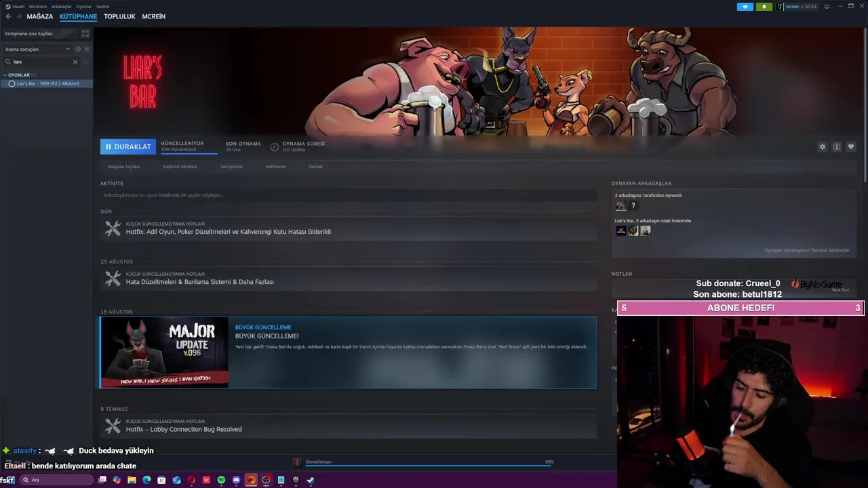Open Mağaza Sayfası link
Image resolution: width=868 pixels, height=488 pixels.
point(123,166)
